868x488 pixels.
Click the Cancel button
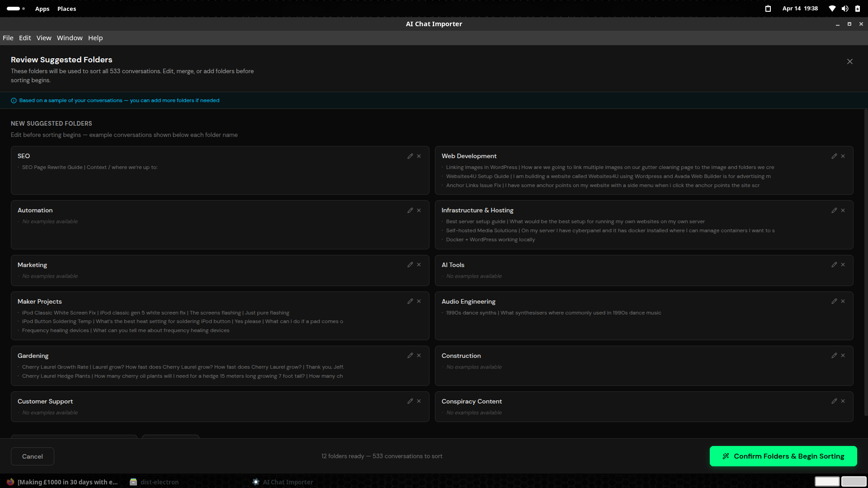[x=32, y=456]
